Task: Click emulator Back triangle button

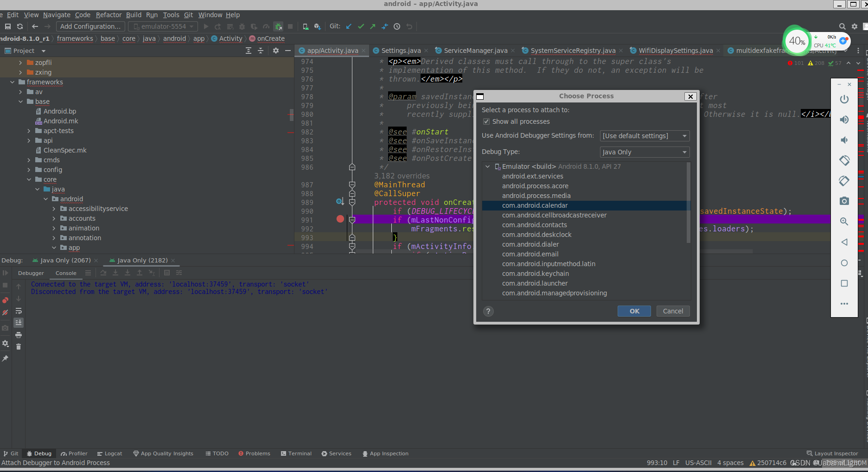Action: [x=844, y=242]
